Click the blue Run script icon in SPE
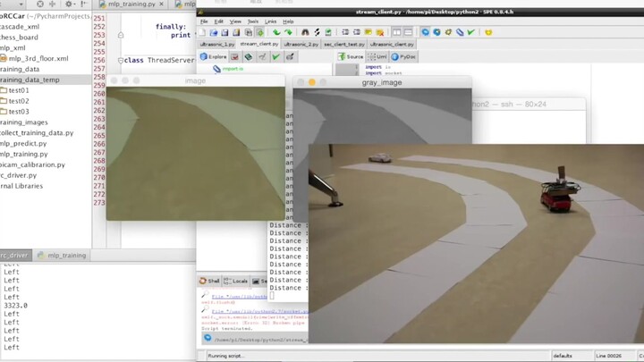644x362 pixels. click(x=425, y=32)
